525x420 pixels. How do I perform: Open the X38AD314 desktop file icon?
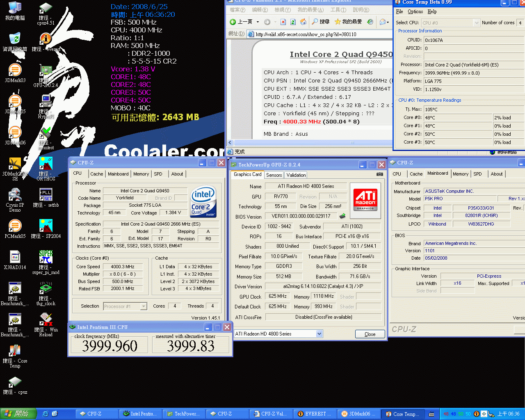(15, 260)
